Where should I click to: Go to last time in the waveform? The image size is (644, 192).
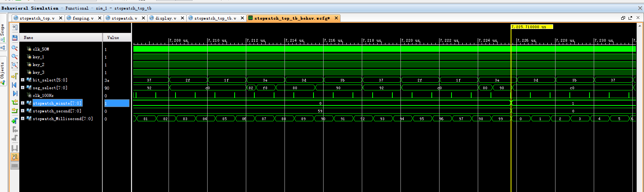point(15,93)
